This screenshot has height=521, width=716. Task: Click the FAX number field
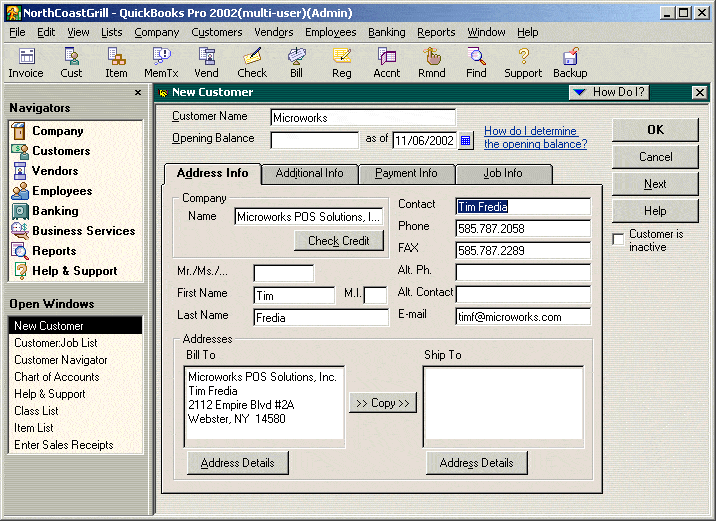(523, 250)
